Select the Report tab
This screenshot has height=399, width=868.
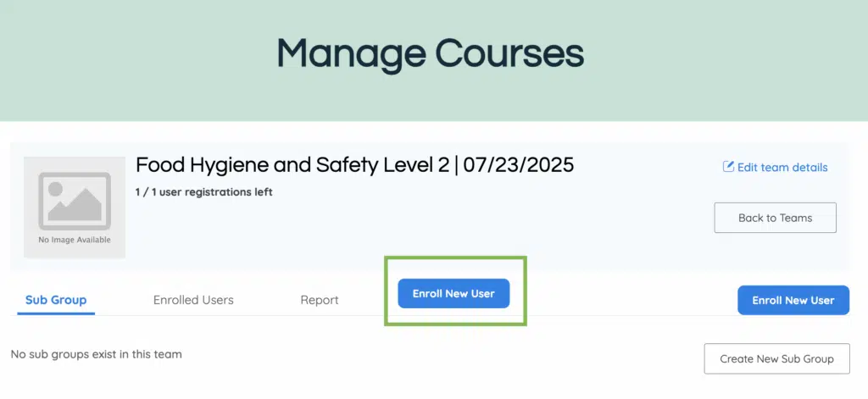tap(320, 300)
